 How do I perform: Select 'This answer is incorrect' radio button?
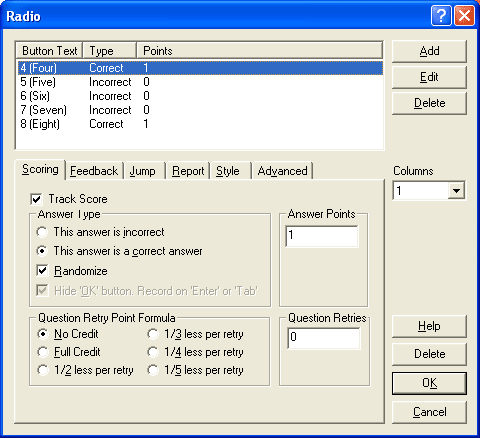coord(42,232)
